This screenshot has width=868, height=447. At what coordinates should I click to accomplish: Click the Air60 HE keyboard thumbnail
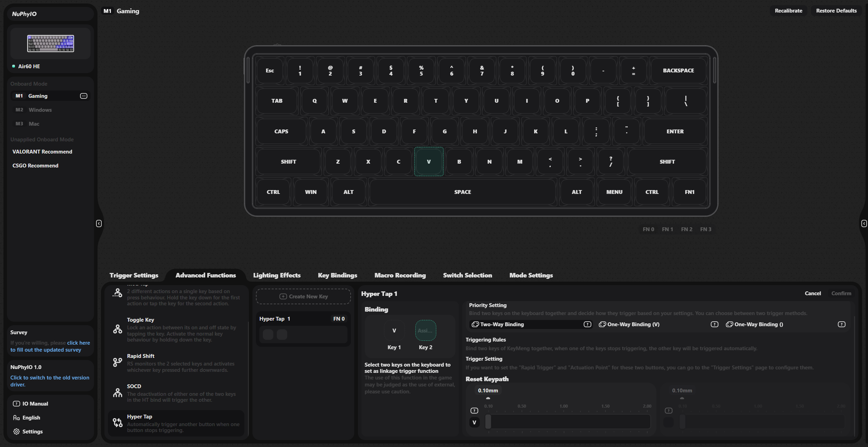click(x=50, y=44)
